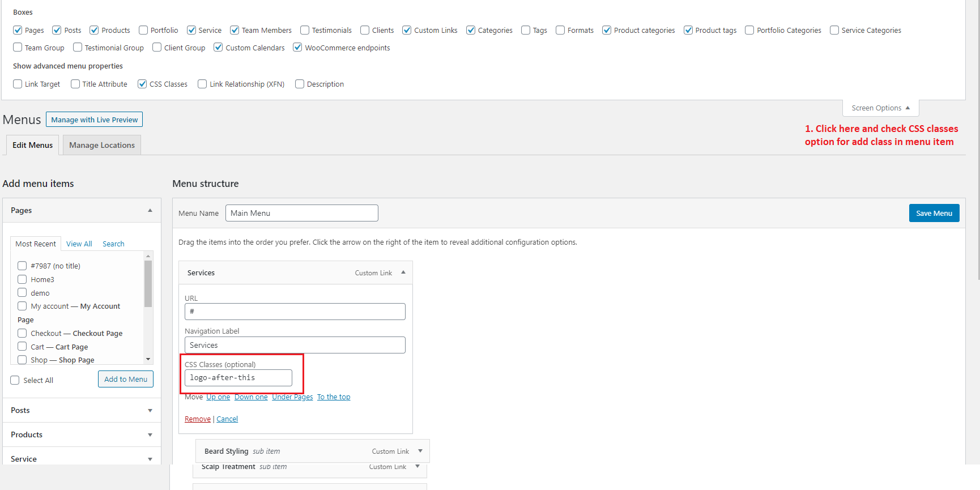Enable the Client Group checkbox
The image size is (980, 490).
point(157,48)
